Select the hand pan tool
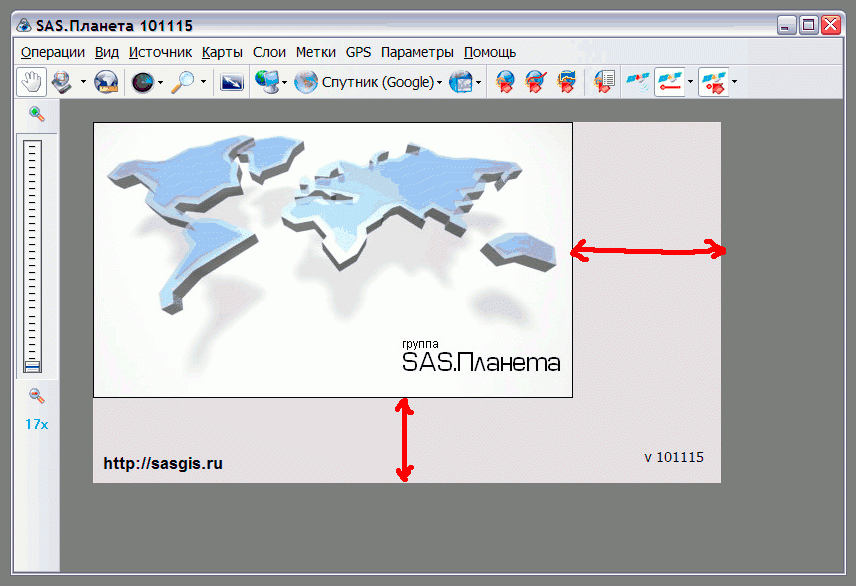The height and width of the screenshot is (586, 856). point(31,82)
